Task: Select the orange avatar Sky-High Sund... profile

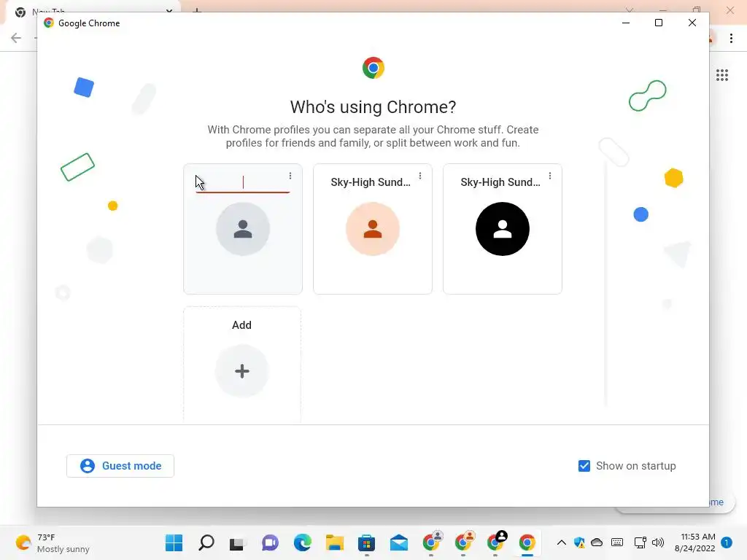Action: coord(373,228)
